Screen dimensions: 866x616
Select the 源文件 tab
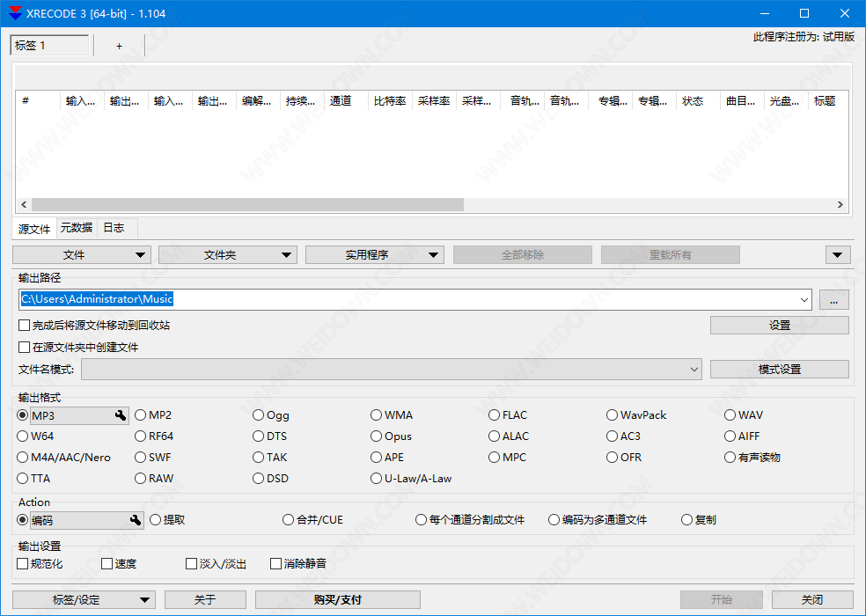point(34,229)
